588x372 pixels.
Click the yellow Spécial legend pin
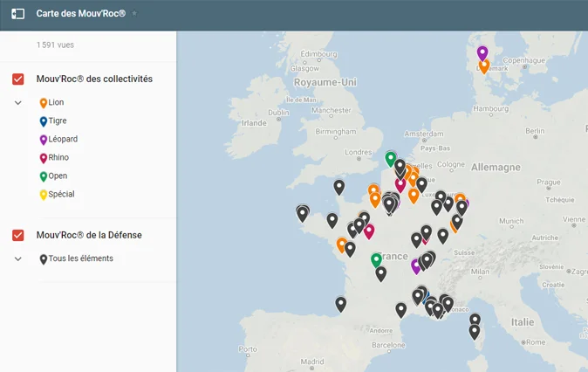click(44, 195)
